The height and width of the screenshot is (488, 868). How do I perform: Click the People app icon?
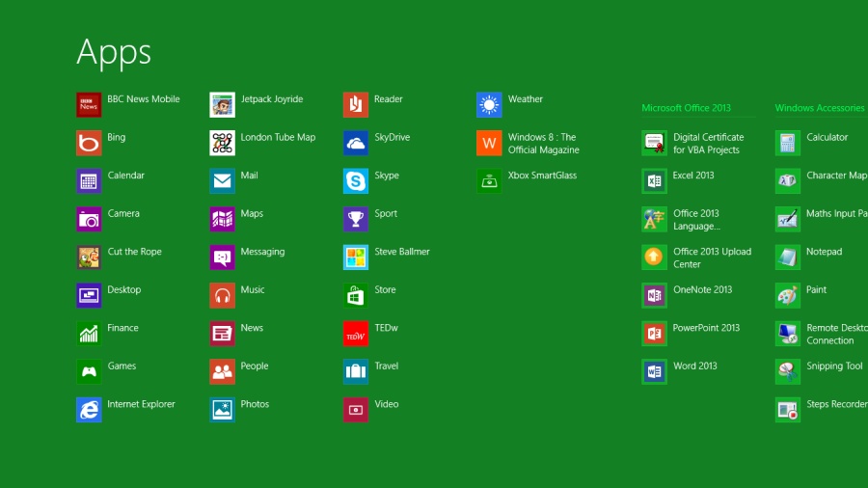[x=222, y=372]
